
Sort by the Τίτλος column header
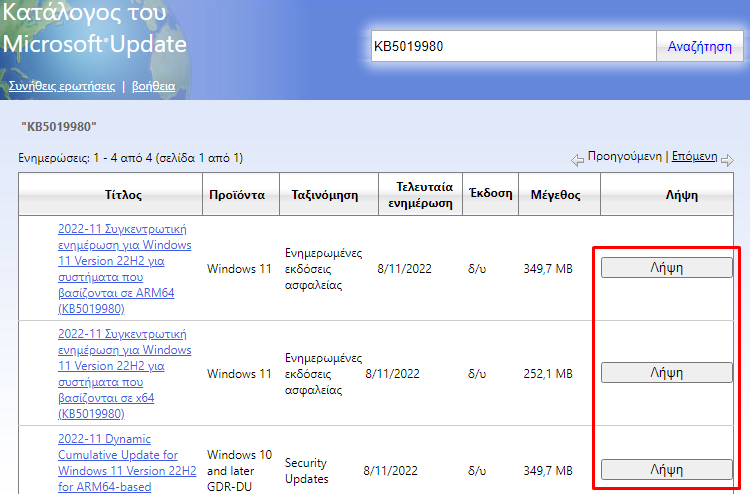pyautogui.click(x=110, y=194)
